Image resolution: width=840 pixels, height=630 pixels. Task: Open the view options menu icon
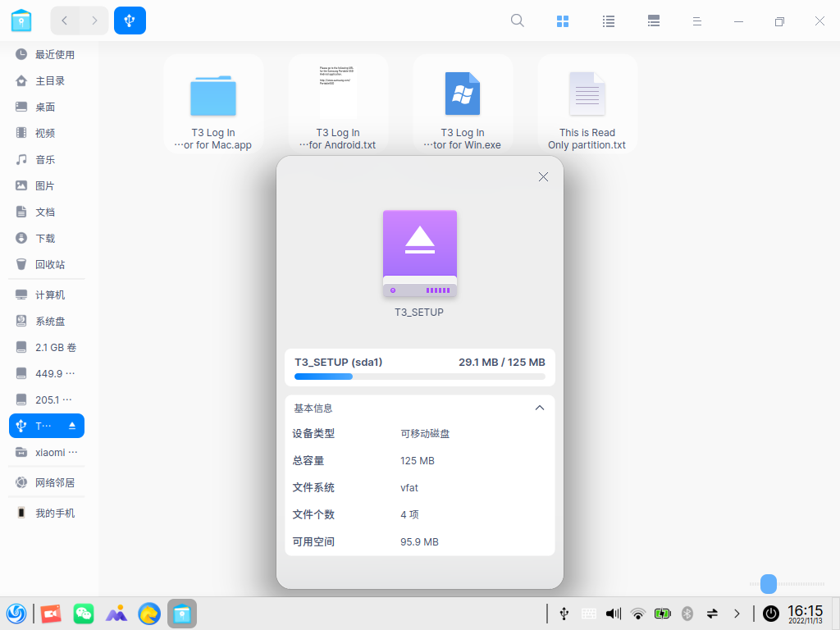[x=696, y=21]
